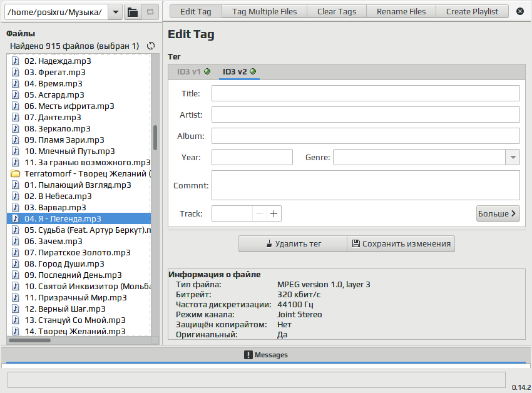Close the application with the X icon
Viewport: 532px width, 393px height.
tap(519, 11)
